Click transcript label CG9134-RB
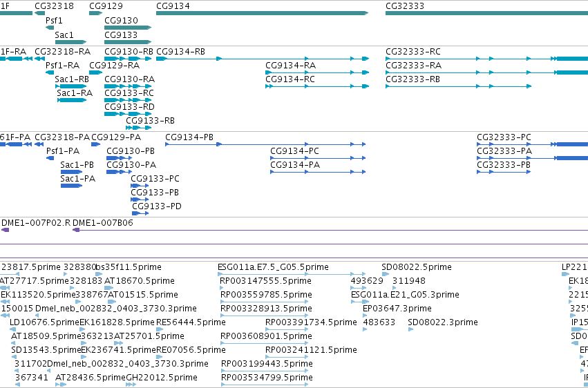This screenshot has width=588, height=388. click(181, 52)
